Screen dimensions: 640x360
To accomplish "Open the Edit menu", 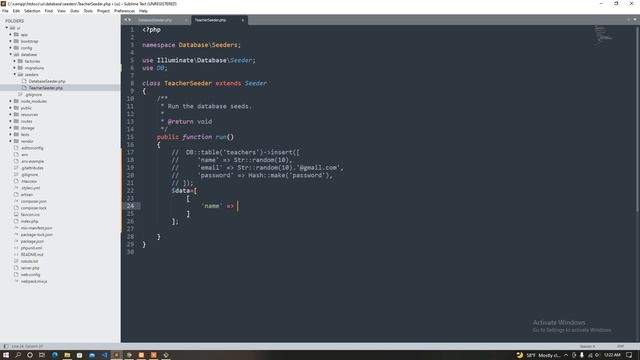I will (x=16, y=11).
